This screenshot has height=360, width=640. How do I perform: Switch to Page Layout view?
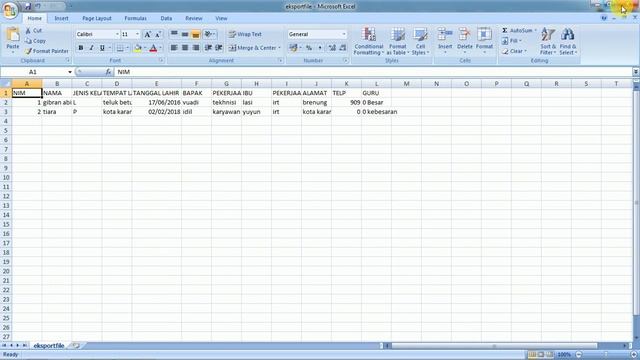(x=541, y=355)
